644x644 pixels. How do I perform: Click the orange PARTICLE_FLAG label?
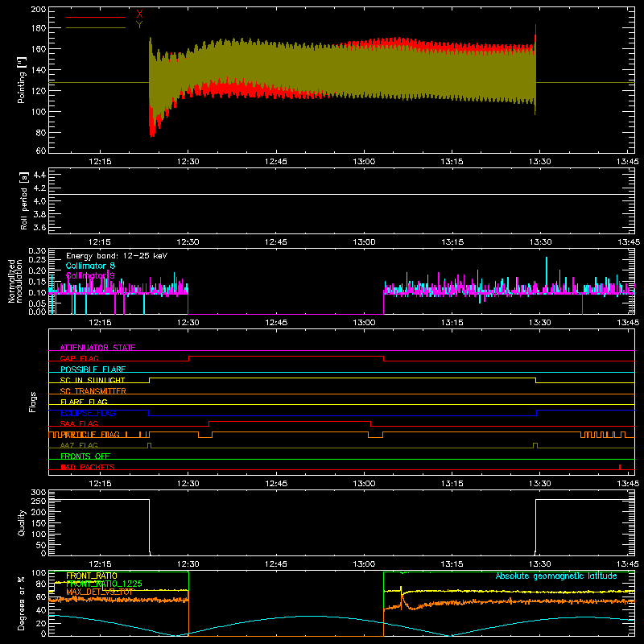click(x=90, y=435)
